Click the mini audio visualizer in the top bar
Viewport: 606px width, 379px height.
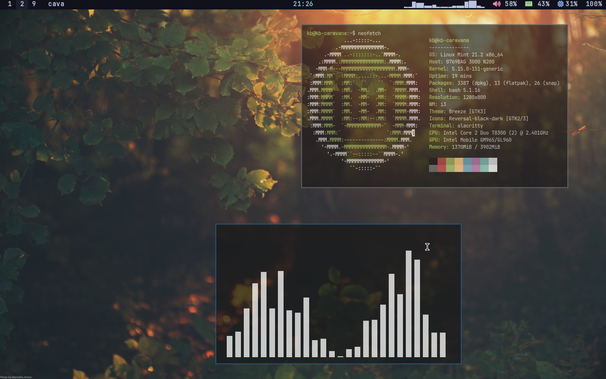pyautogui.click(x=444, y=4)
